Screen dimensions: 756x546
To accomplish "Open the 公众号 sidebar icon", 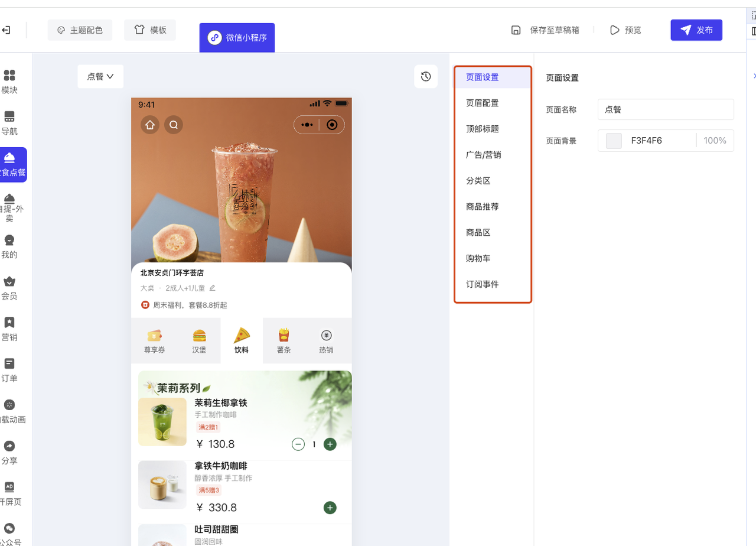I will [9, 528].
